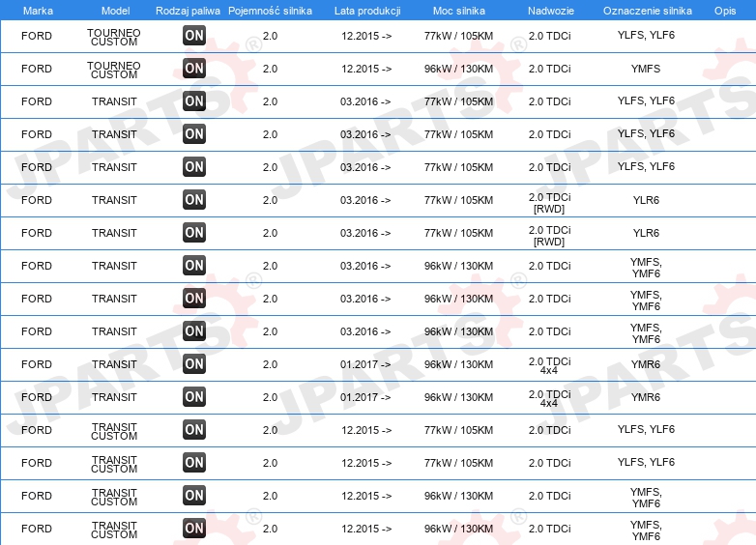Click 77kW / 105KM in the Tourneo Custom row
This screenshot has width=756, height=545.
click(458, 36)
